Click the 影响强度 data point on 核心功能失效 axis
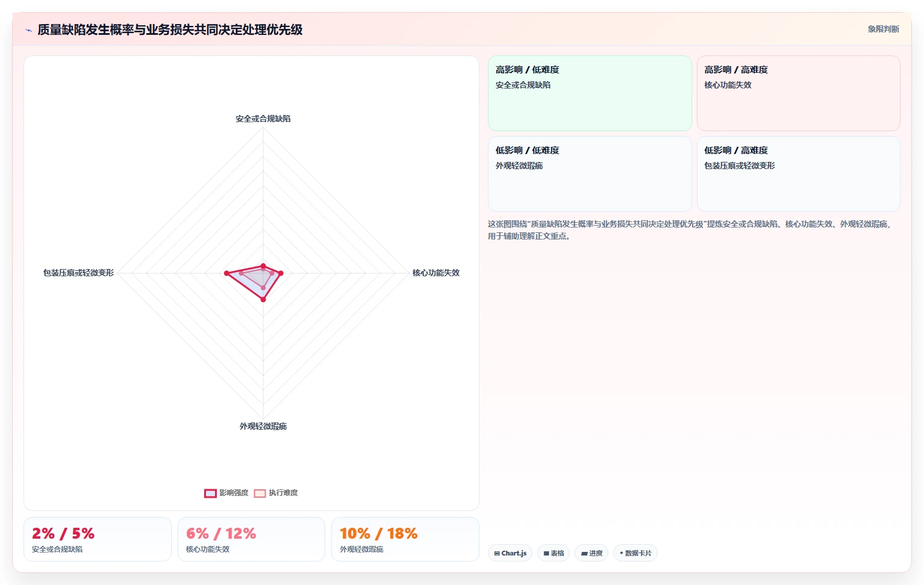The height and width of the screenshot is (585, 924). coord(281,273)
